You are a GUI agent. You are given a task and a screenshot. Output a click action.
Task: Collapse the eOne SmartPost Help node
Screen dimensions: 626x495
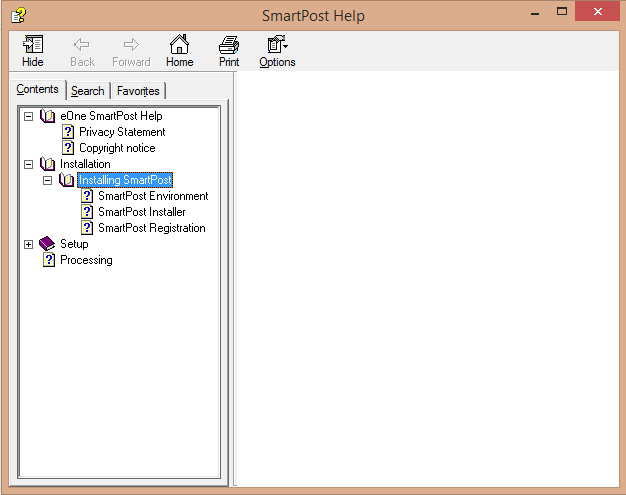point(28,117)
